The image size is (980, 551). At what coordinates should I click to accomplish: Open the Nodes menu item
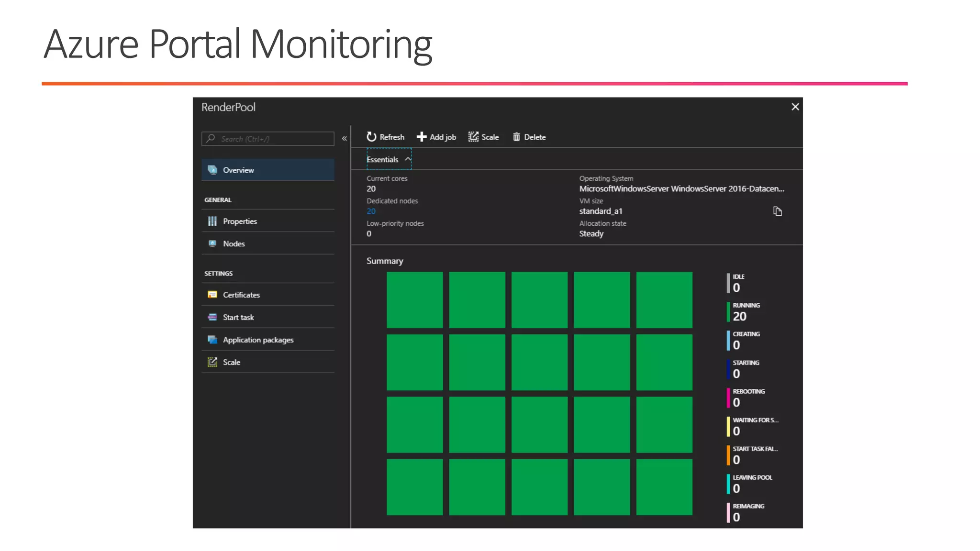coord(234,243)
